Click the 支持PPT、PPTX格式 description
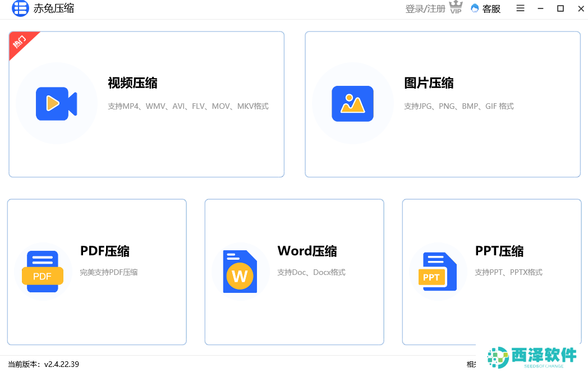Viewport: 588px width, 372px height. (508, 272)
